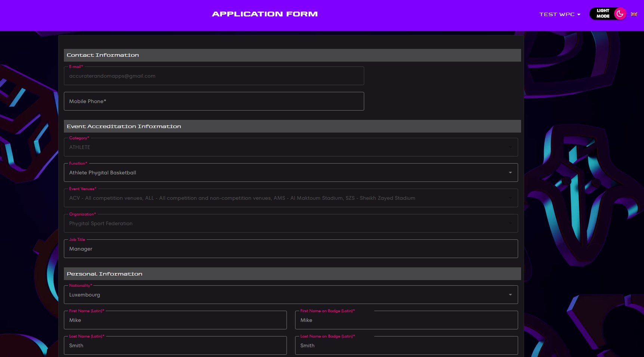Screen dimensions: 644x357
Task: Click the Contact Information section header
Action: tap(292, 55)
